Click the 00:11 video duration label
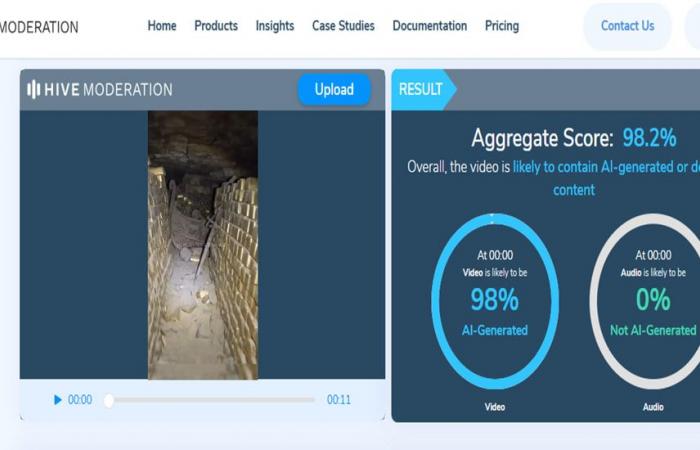The width and height of the screenshot is (700, 450). coord(338,400)
